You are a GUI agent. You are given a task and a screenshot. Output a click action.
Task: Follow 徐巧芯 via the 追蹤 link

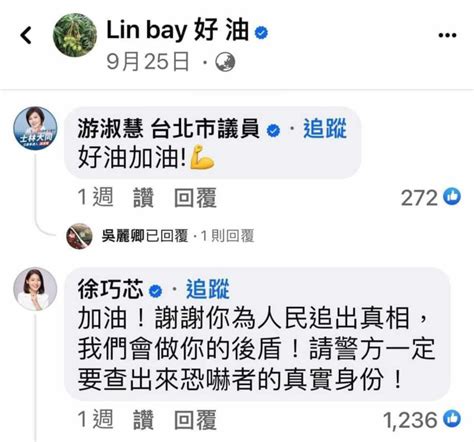(x=208, y=289)
